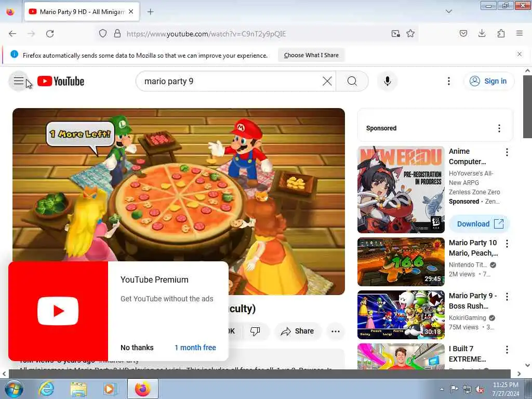Image resolution: width=532 pixels, height=399 pixels.
Task: Open YouTube settings three-dot menu
Action: (x=448, y=81)
